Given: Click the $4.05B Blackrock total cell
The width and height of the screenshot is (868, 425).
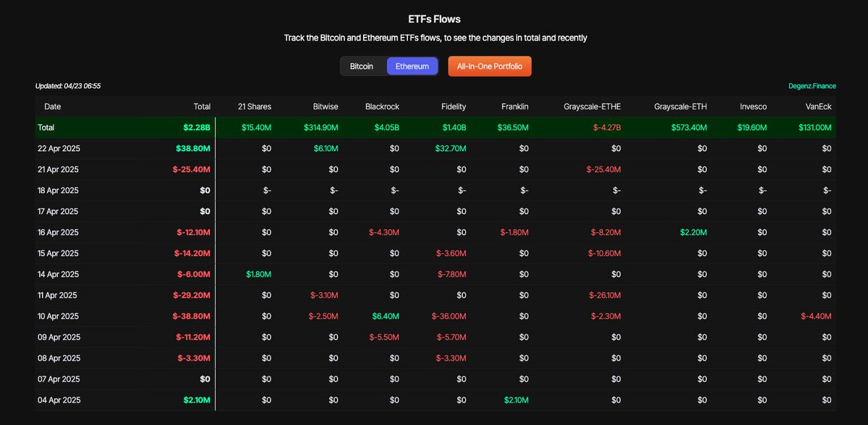Looking at the screenshot, I should 386,127.
